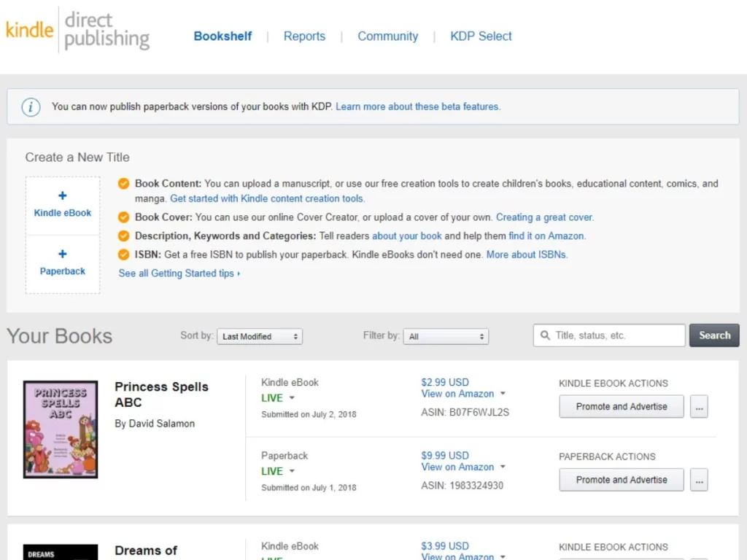
Task: Click Promote and Advertise under Paperback Actions
Action: 622,480
